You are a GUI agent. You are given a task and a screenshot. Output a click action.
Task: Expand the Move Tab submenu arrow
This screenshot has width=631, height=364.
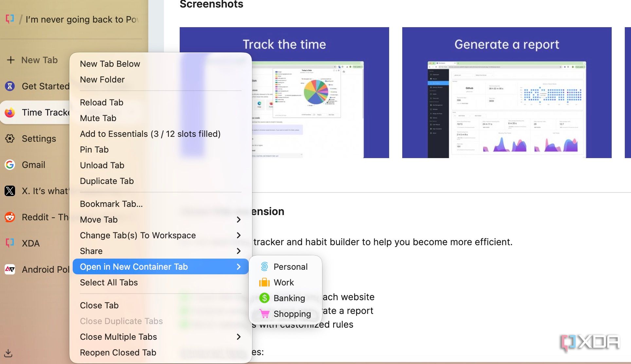239,220
